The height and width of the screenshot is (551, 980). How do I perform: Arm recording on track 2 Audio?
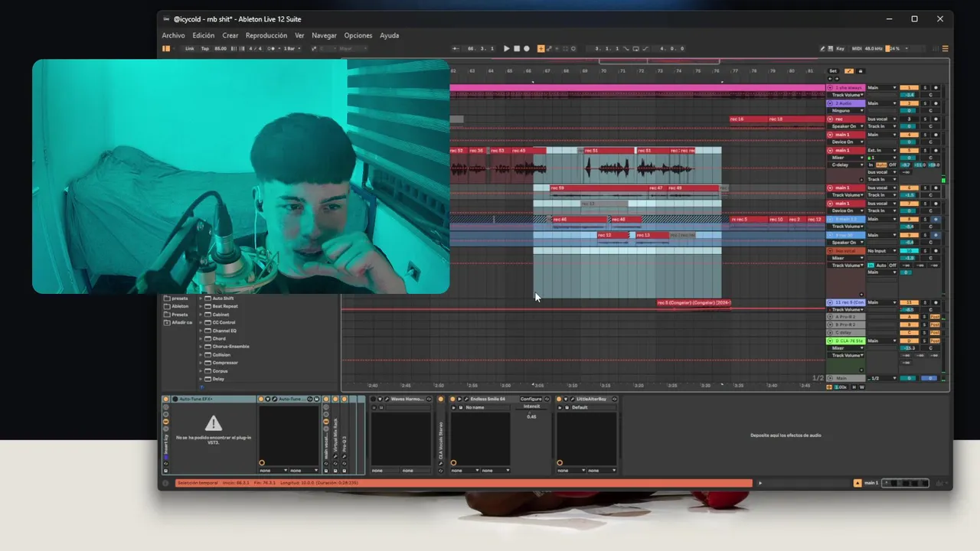click(x=936, y=103)
